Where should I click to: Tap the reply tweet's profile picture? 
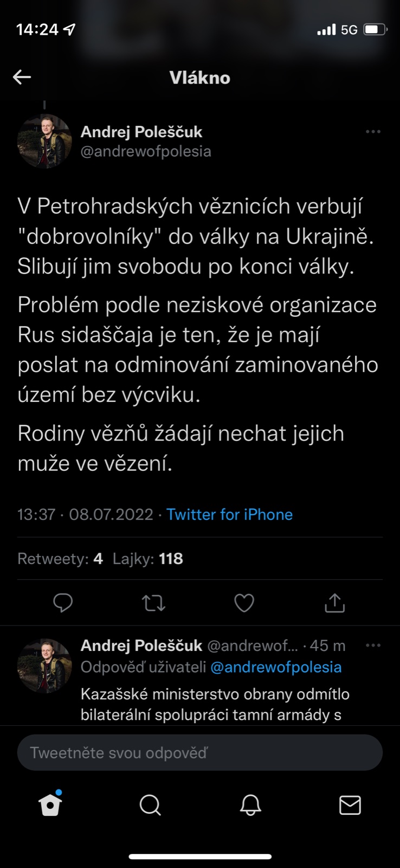coord(44,665)
